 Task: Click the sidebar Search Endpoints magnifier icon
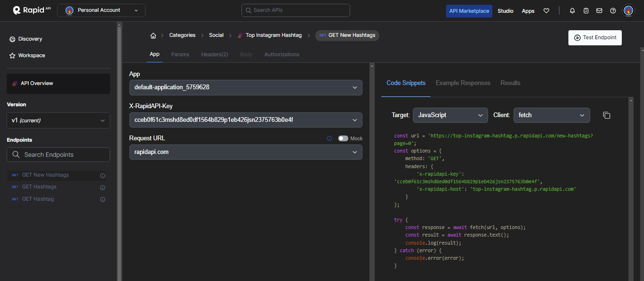(16, 154)
